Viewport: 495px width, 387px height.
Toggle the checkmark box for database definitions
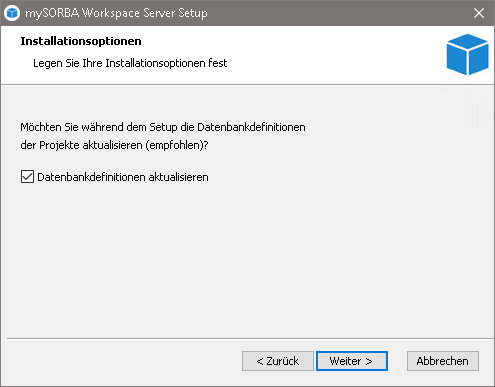click(x=27, y=177)
